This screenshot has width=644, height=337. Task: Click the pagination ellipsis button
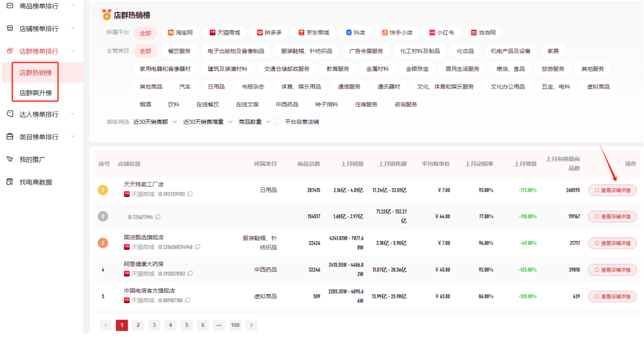pyautogui.click(x=219, y=325)
